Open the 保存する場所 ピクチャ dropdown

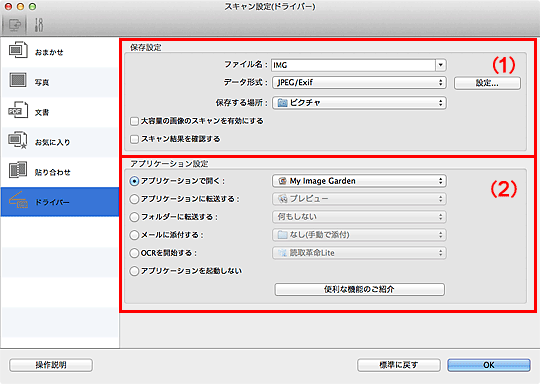359,103
